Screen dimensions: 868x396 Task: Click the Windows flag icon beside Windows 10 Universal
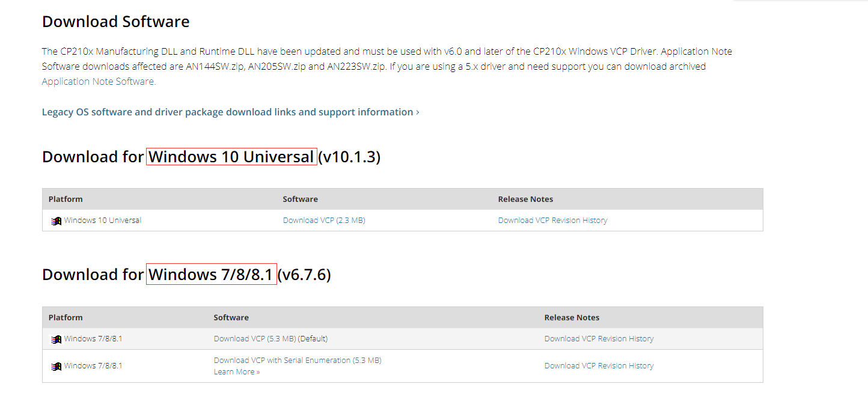[57, 221]
